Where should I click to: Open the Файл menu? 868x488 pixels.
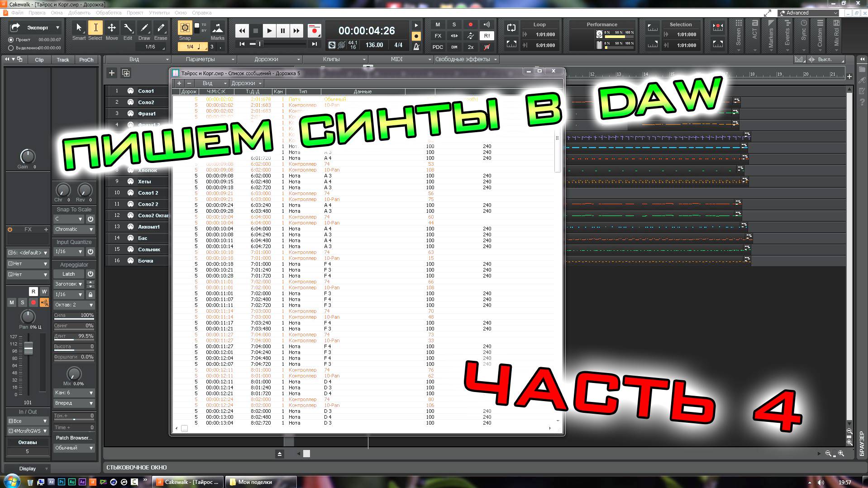click(x=17, y=13)
